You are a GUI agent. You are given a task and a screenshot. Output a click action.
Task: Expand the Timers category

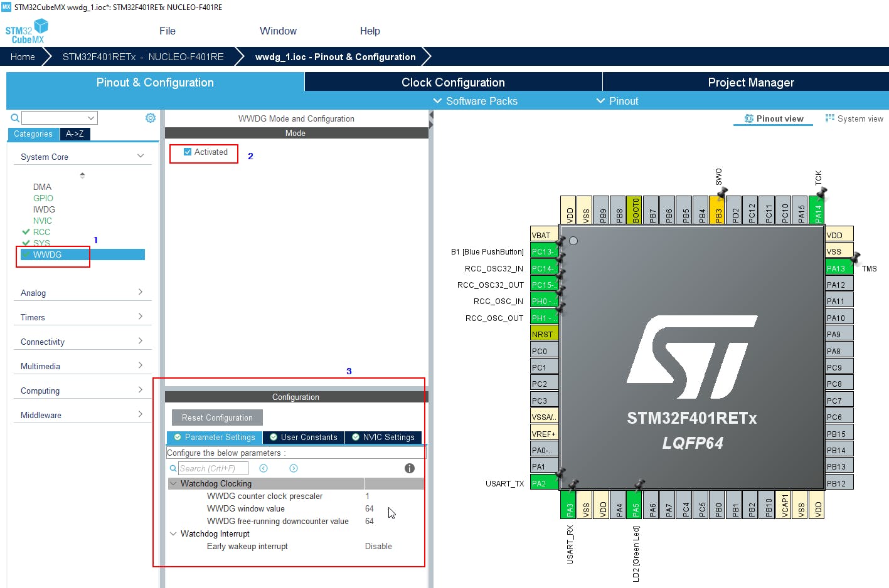pos(141,317)
